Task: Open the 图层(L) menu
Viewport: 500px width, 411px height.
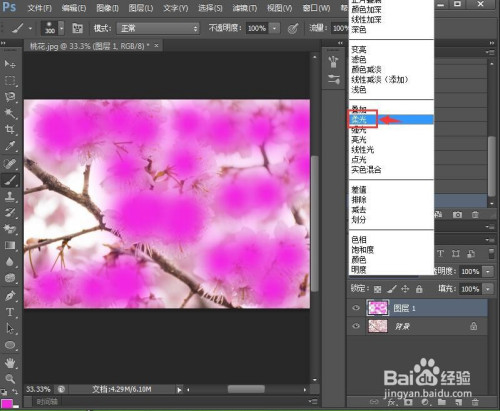Action: coord(141,8)
